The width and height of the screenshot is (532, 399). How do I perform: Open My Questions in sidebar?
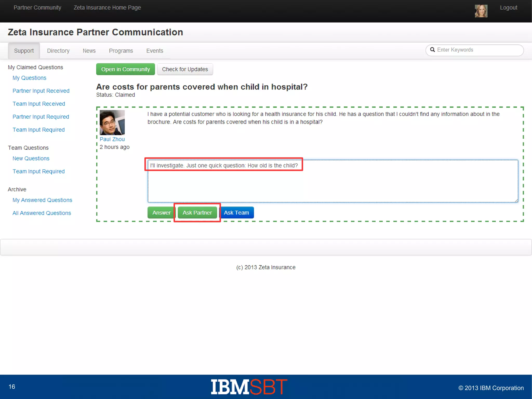29,78
